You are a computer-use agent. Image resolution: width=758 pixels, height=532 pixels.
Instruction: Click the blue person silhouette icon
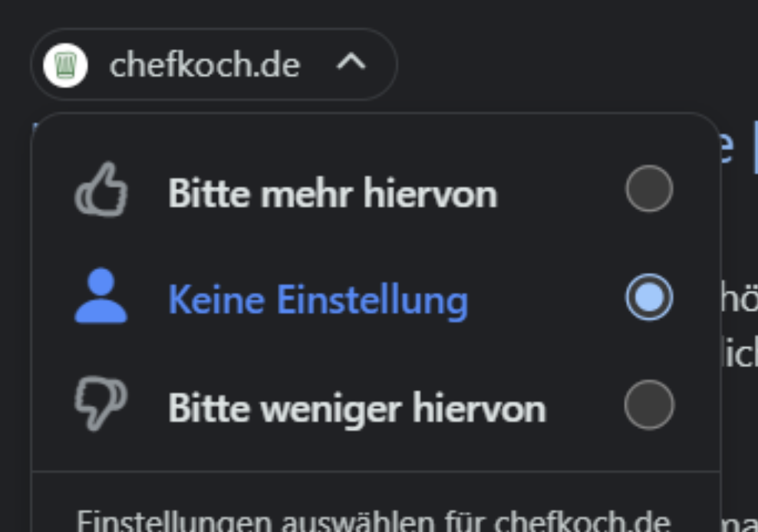101,297
